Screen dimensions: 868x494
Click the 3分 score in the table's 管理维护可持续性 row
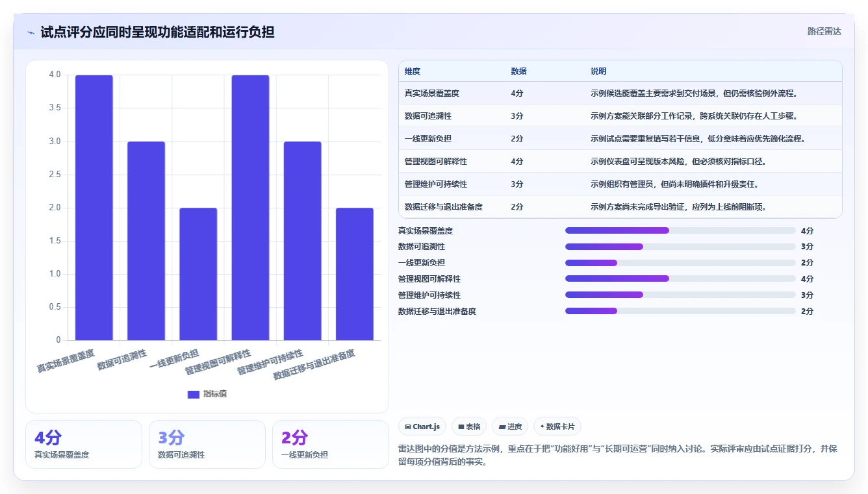pos(517,184)
